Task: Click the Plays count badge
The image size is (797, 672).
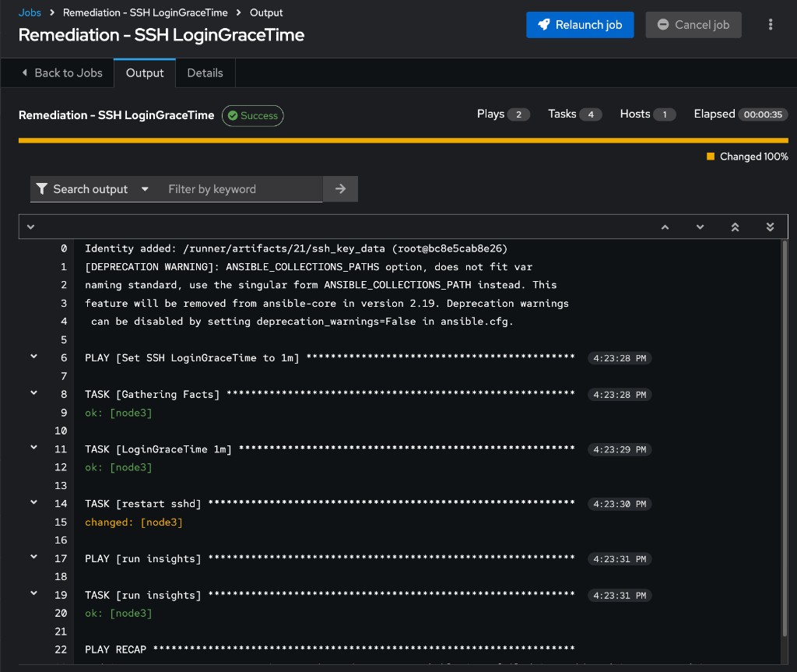Action: tap(518, 114)
